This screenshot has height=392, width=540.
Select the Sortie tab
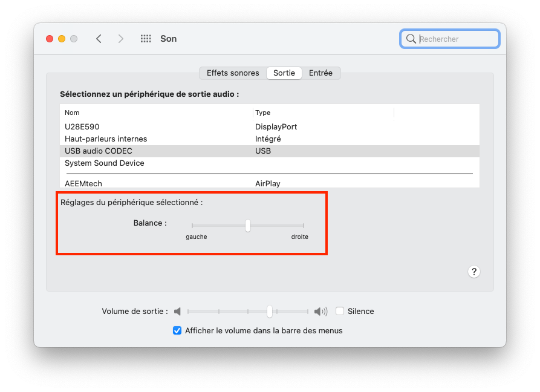click(x=284, y=73)
